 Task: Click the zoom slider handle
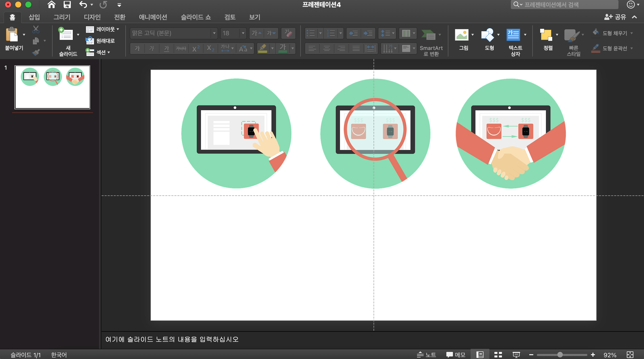pyautogui.click(x=560, y=354)
